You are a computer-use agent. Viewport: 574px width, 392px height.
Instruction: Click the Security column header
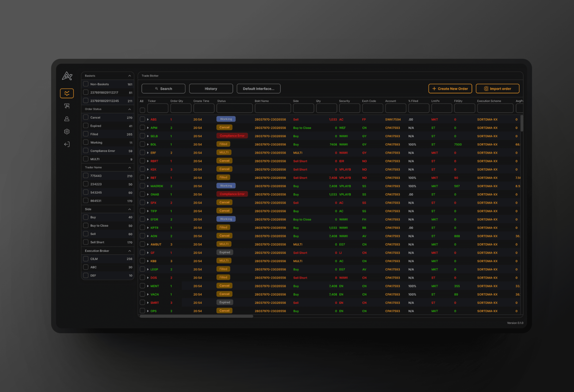point(344,101)
